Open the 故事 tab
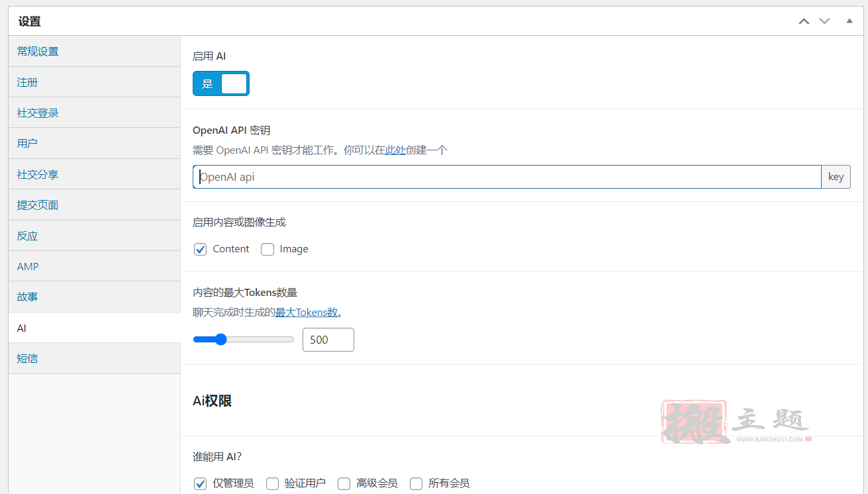The height and width of the screenshot is (494, 868). (95, 297)
